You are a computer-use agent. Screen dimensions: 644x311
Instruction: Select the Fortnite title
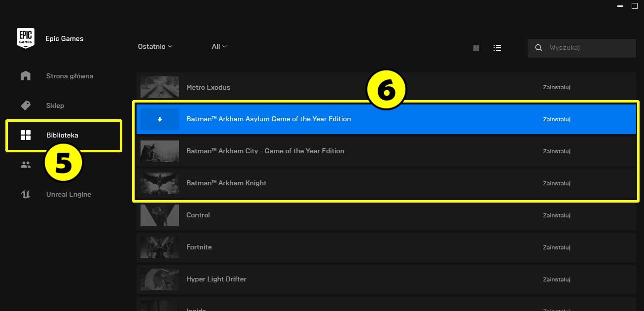[199, 247]
